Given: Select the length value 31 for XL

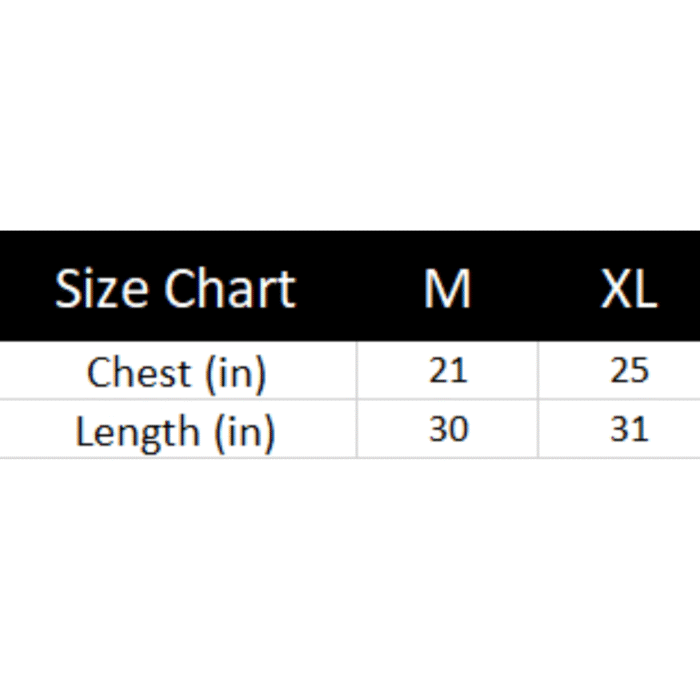Looking at the screenshot, I should (x=629, y=430).
